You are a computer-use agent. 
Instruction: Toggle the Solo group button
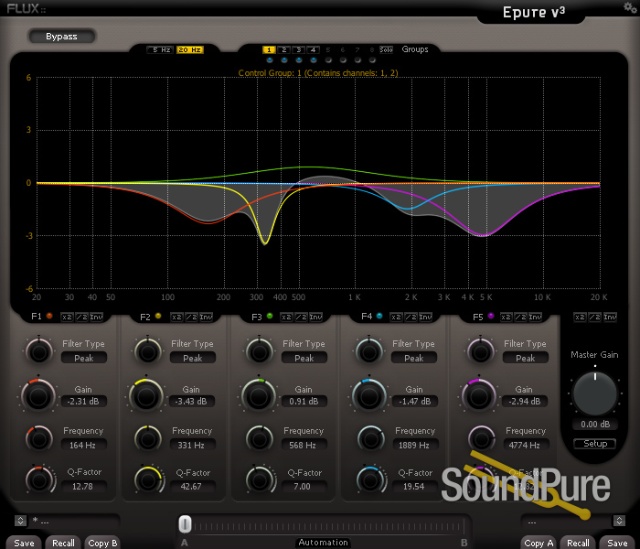(x=386, y=49)
